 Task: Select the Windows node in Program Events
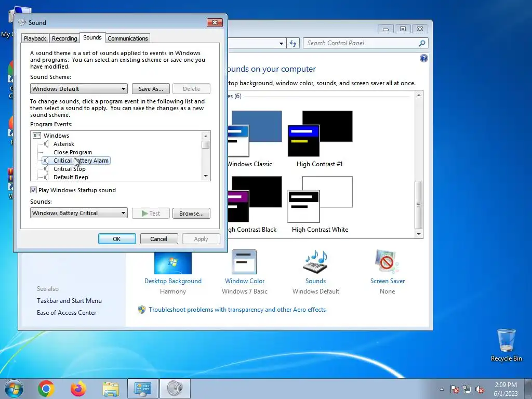(x=56, y=136)
